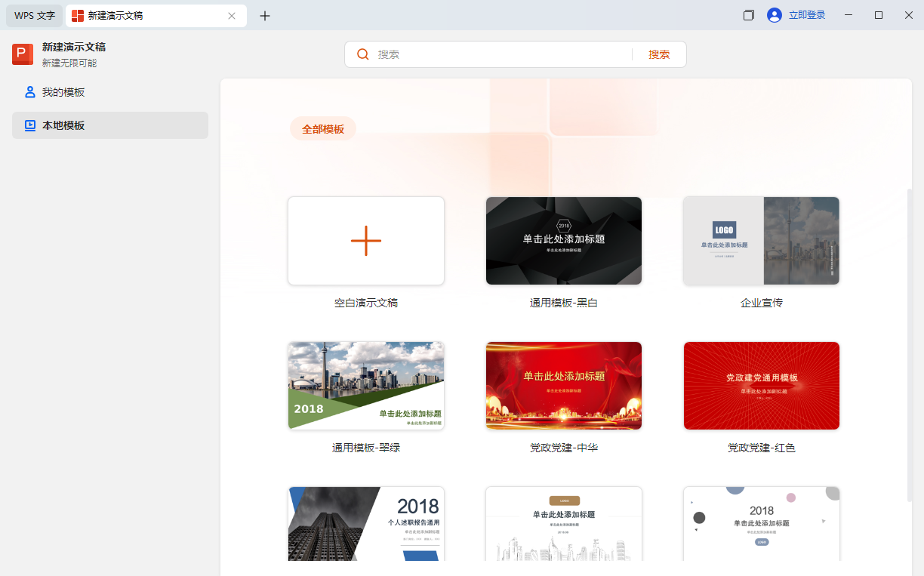Click inside the search input field
Image resolution: width=924 pixels, height=576 pixels.
point(491,54)
